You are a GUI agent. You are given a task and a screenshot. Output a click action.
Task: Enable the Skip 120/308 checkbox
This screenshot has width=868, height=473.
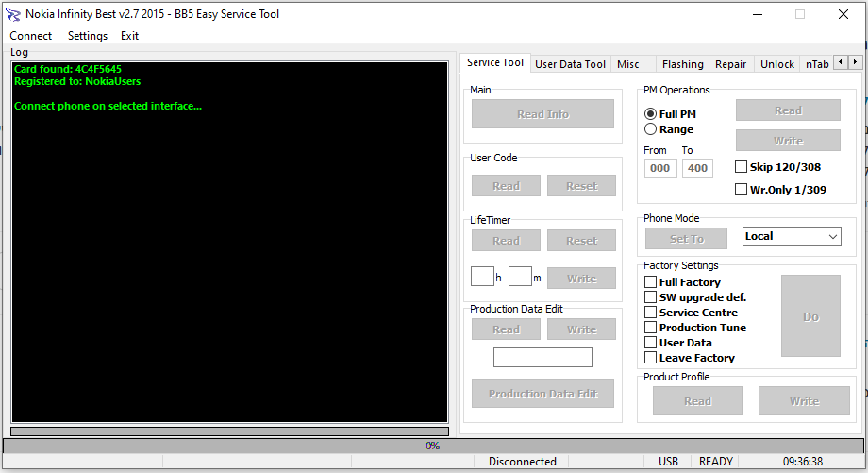741,167
